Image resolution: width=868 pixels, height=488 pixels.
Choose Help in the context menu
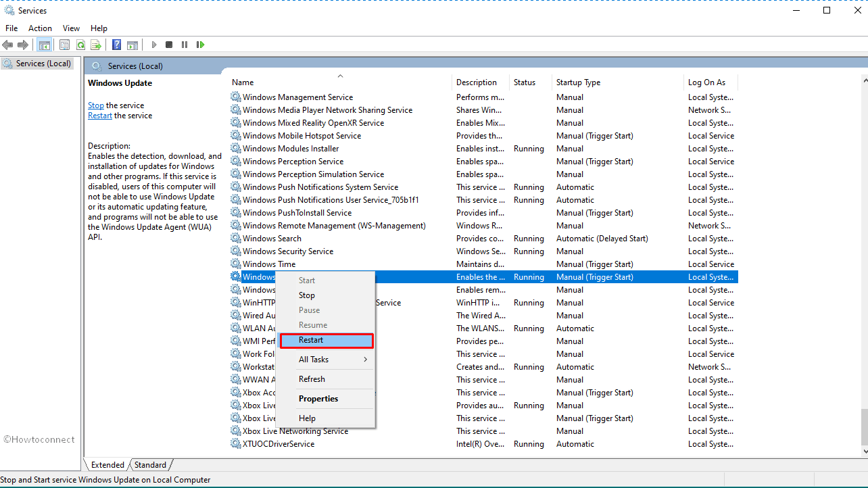(x=325, y=418)
